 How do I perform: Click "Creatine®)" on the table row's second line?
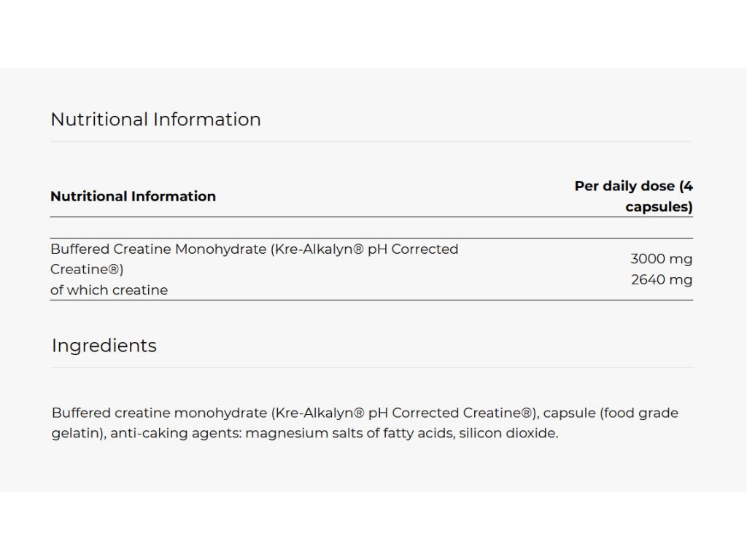click(x=87, y=269)
